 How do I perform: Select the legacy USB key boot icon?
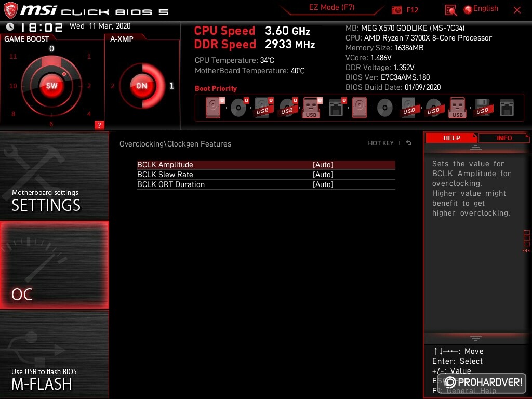[x=458, y=108]
